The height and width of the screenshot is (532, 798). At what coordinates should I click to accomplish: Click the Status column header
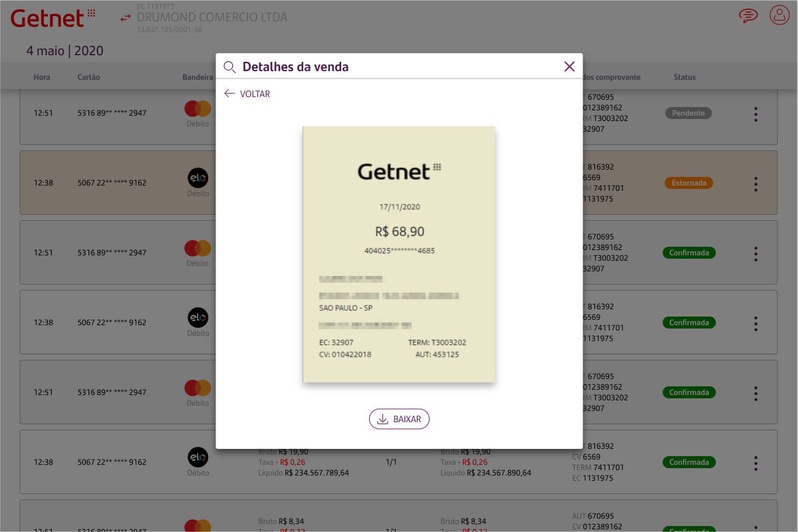click(x=684, y=77)
